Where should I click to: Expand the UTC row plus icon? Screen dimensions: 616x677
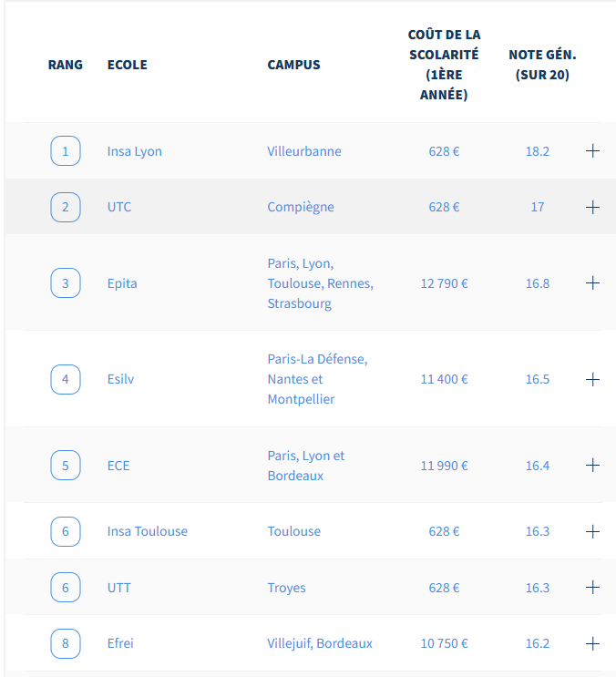pyautogui.click(x=592, y=207)
